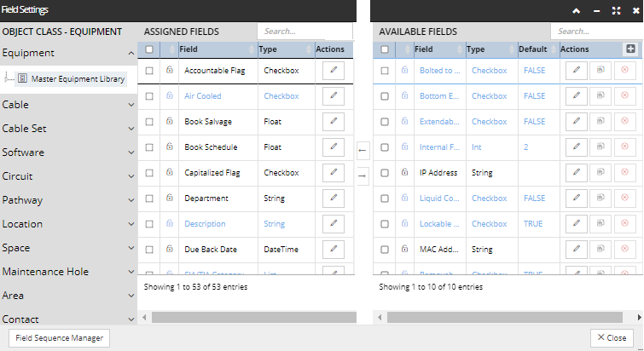Move field right with arrow button
The width and height of the screenshot is (644, 351).
pos(362,175)
